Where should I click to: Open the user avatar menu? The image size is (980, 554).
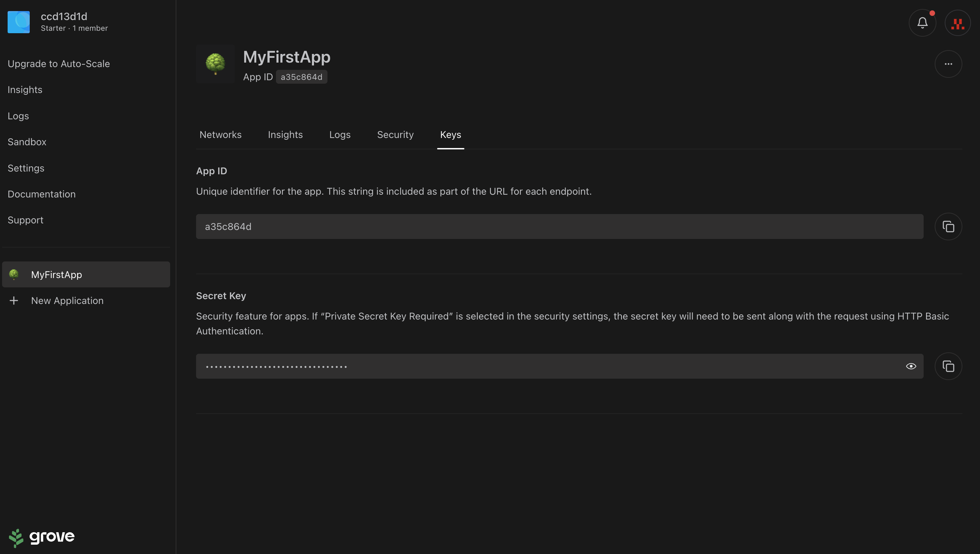958,23
